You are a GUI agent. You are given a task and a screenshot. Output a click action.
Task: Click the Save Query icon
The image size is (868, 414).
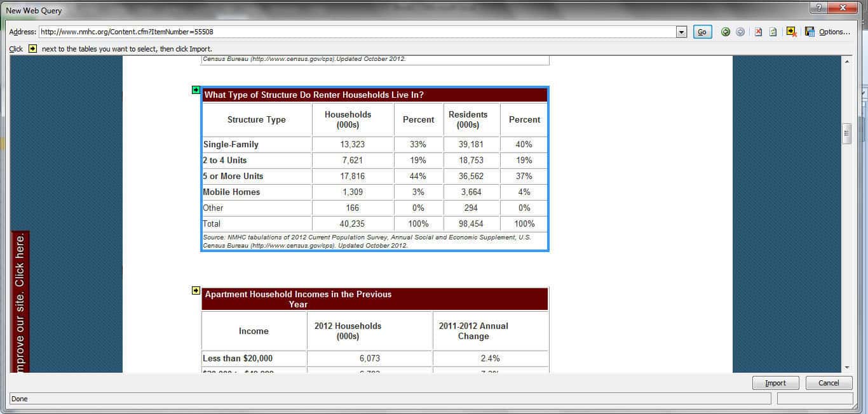pos(810,32)
